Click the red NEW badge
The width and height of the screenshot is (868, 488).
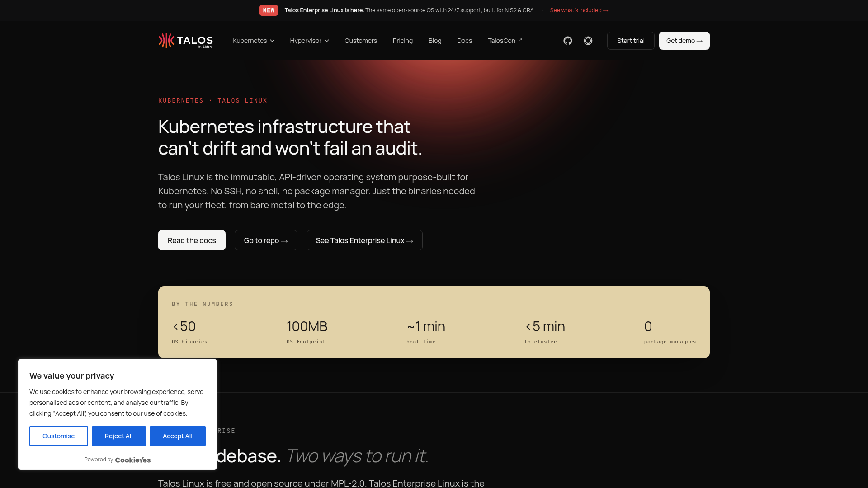coord(269,10)
